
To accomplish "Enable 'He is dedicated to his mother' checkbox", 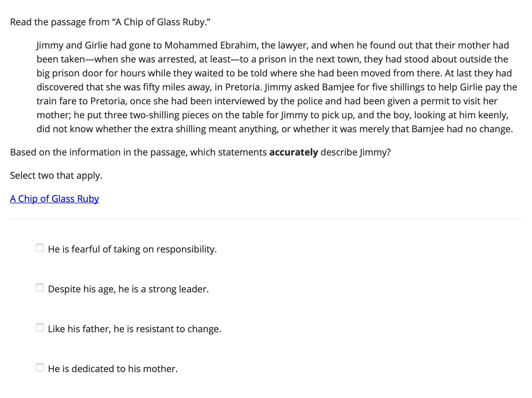I will tap(40, 367).
